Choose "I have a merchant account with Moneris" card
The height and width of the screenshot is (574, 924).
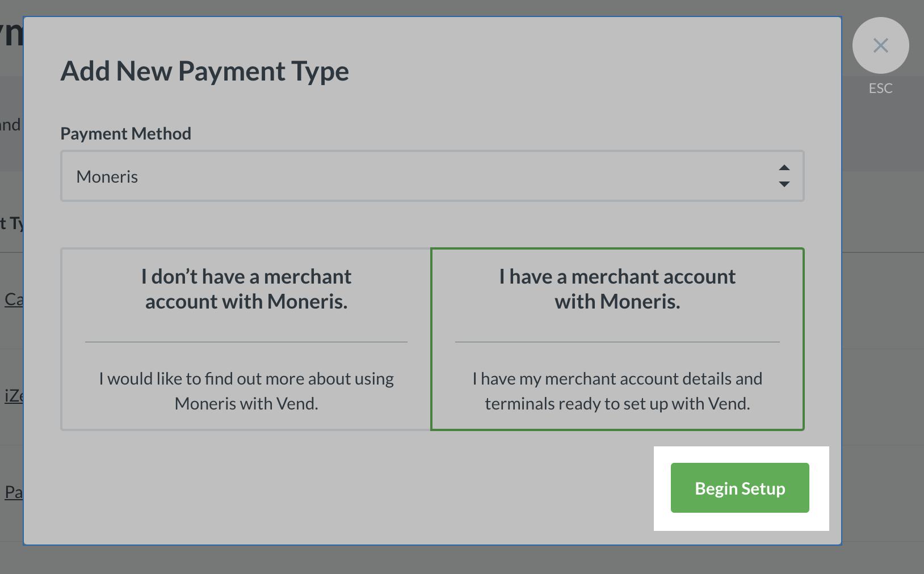click(x=618, y=339)
